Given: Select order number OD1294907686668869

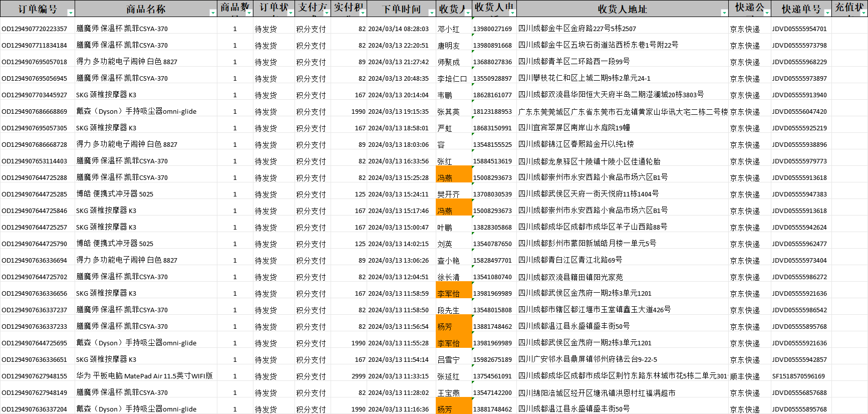Looking at the screenshot, I should click(35, 112).
